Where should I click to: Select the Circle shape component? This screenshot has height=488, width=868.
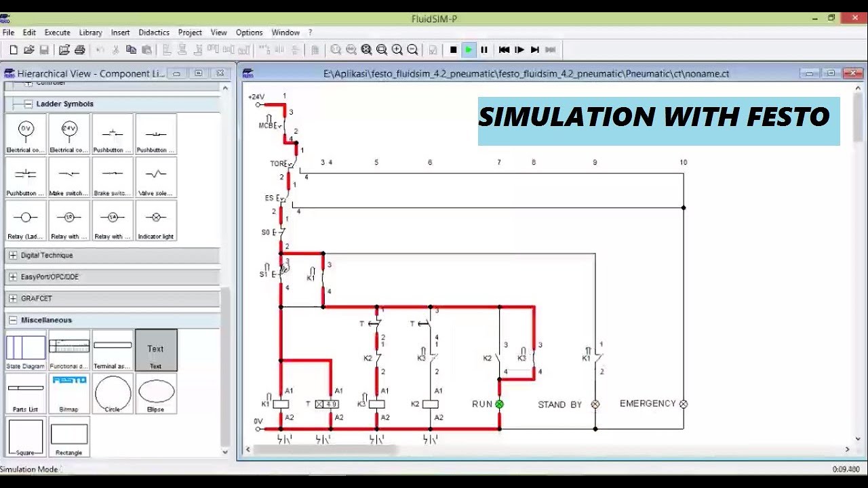pyautogui.click(x=113, y=394)
